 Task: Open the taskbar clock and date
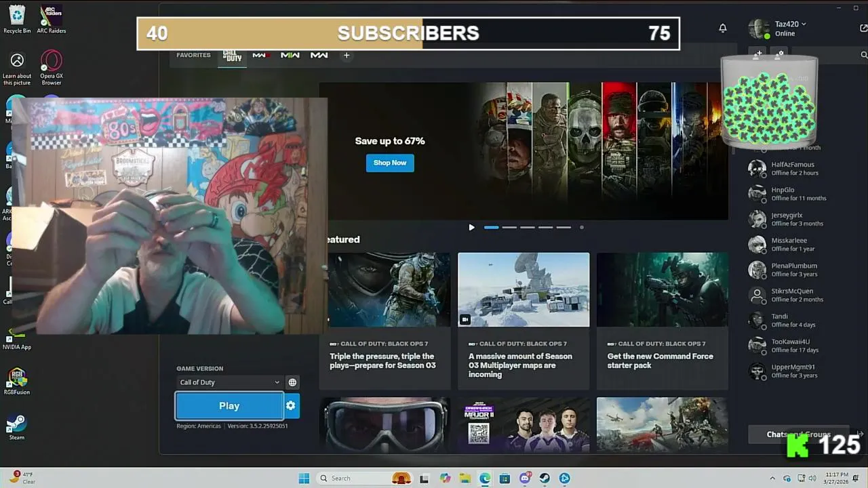(x=837, y=478)
